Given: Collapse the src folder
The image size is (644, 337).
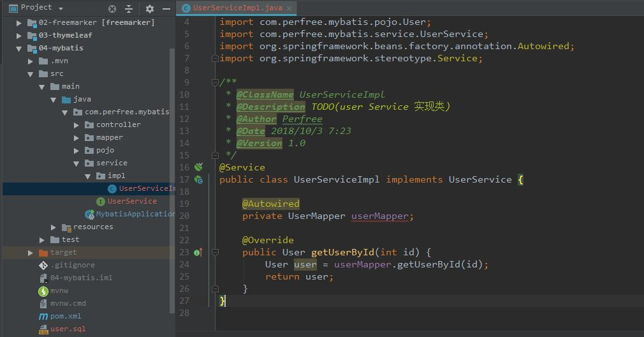Looking at the screenshot, I should point(30,74).
